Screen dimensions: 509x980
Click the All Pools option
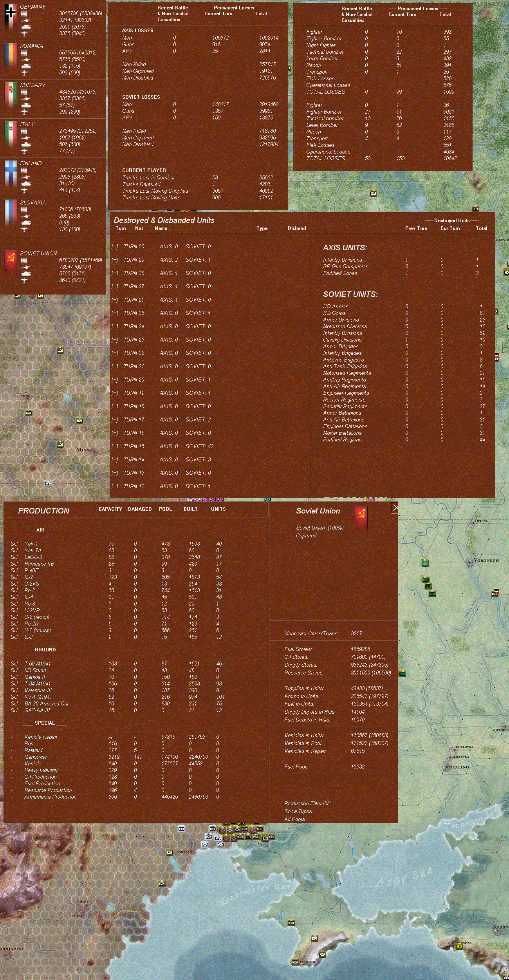tap(294, 819)
